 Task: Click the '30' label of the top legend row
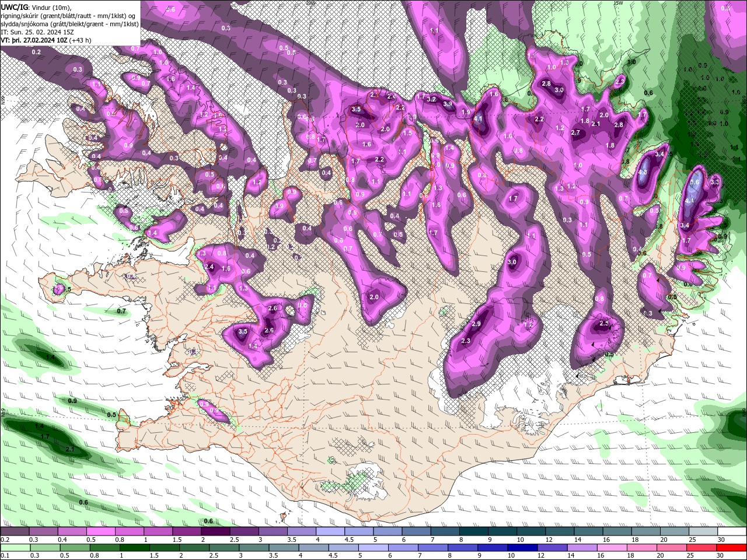tap(721, 540)
